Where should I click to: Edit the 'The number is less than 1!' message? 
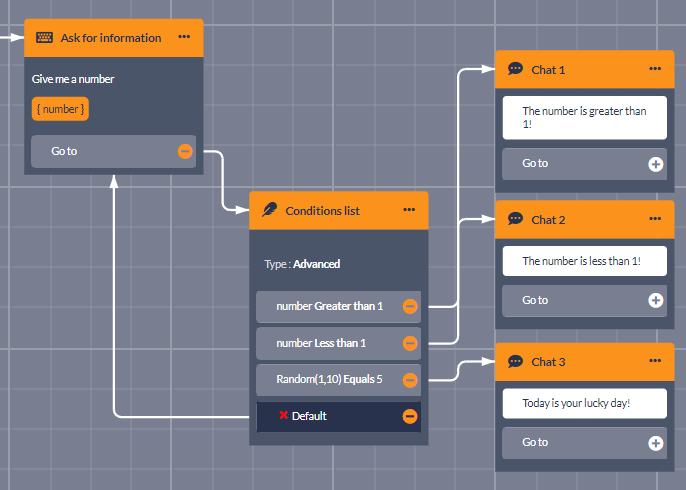tap(584, 261)
